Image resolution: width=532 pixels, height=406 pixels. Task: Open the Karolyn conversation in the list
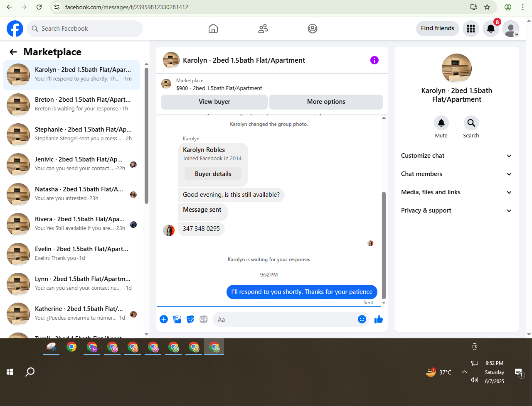(x=71, y=75)
